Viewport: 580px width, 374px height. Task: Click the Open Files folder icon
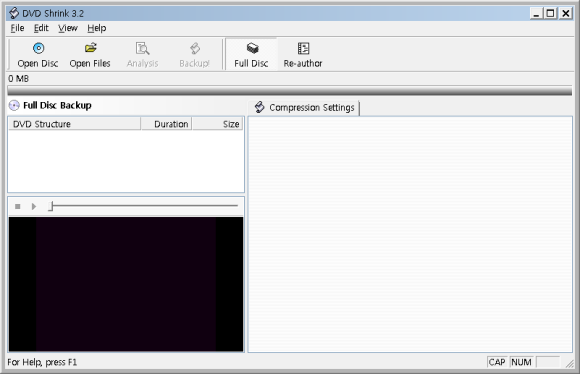90,48
